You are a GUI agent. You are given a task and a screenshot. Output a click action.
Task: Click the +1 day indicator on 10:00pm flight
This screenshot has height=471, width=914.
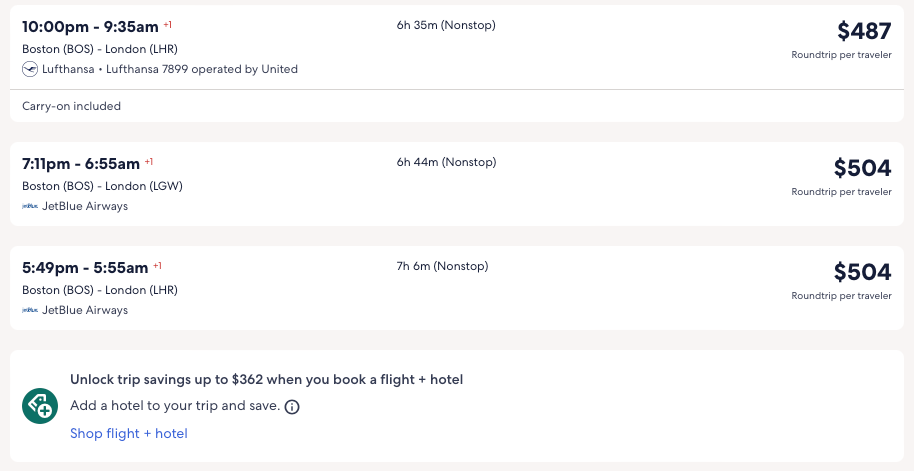(168, 24)
